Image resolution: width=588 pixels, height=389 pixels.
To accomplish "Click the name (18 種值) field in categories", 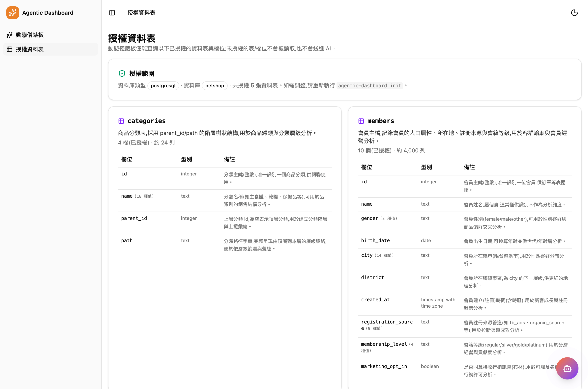I will point(137,196).
